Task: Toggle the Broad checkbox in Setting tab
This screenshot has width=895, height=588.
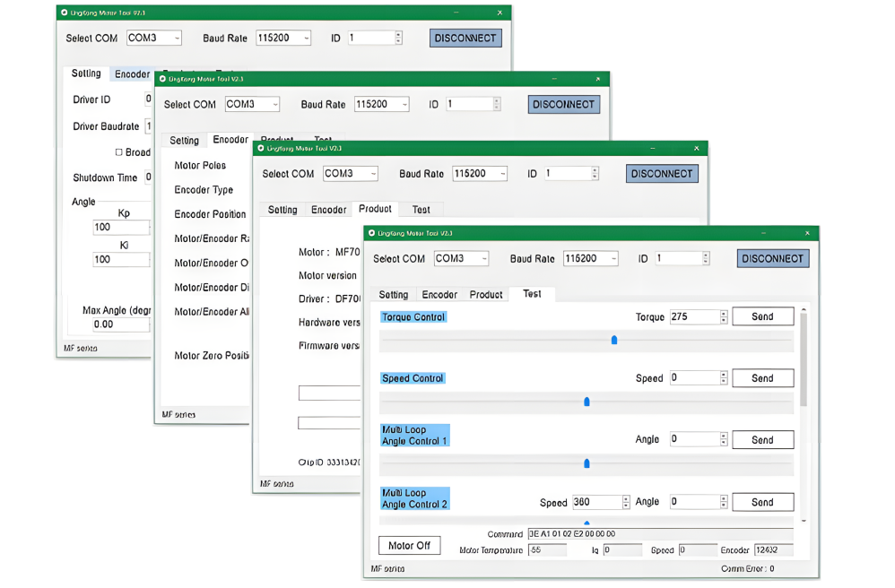Action: [x=118, y=152]
